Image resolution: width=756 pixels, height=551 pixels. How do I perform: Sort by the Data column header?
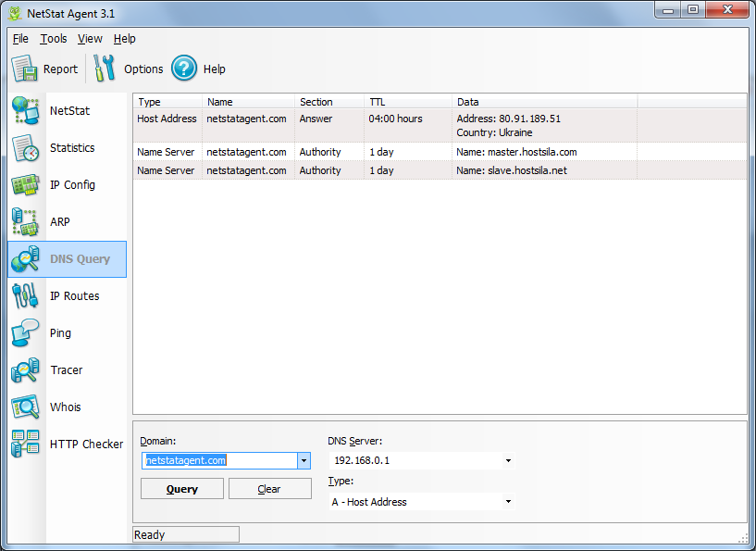(x=545, y=102)
